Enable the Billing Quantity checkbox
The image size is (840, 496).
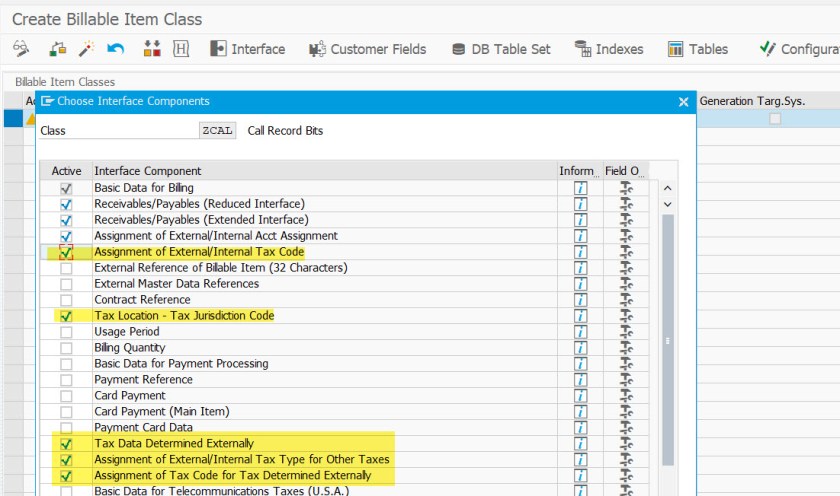coord(66,348)
